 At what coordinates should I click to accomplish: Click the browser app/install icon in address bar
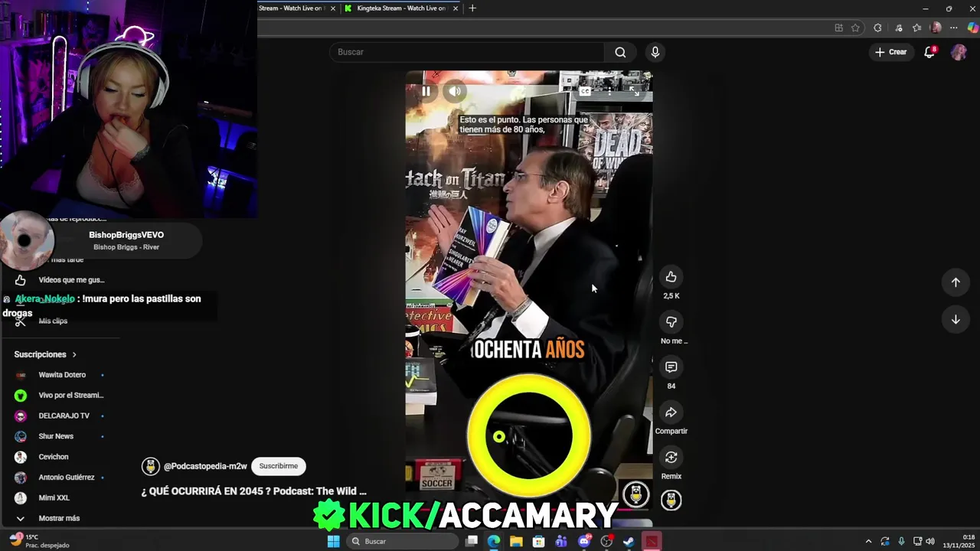pyautogui.click(x=839, y=28)
